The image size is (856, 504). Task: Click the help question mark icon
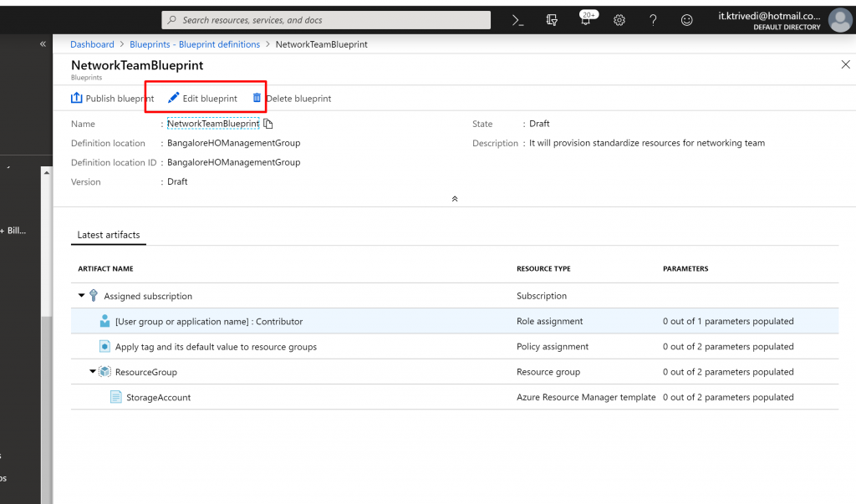[653, 20]
